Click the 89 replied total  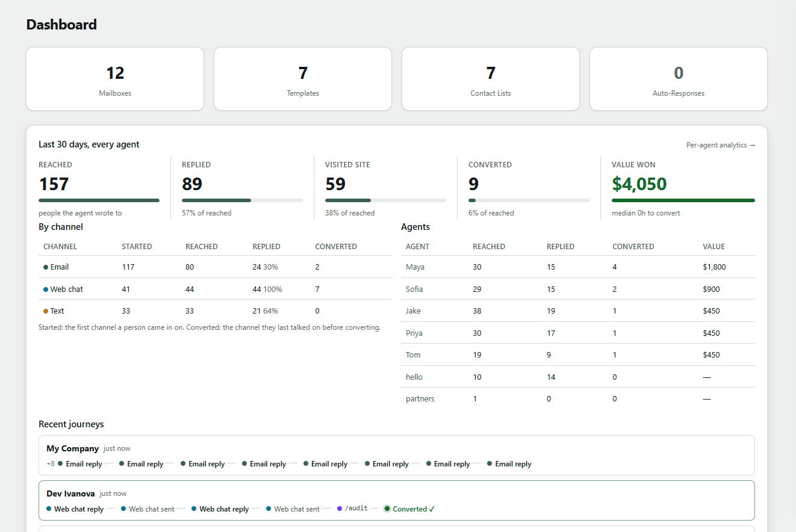(192, 184)
